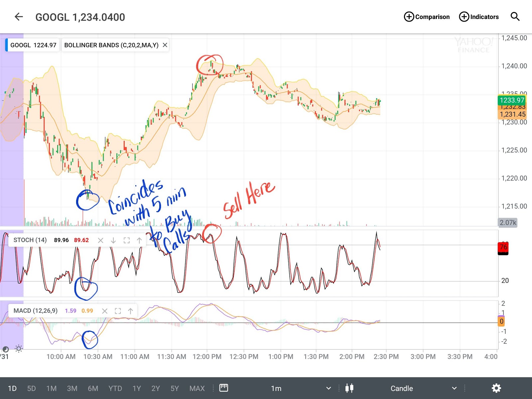Select the YTD range

coord(115,388)
